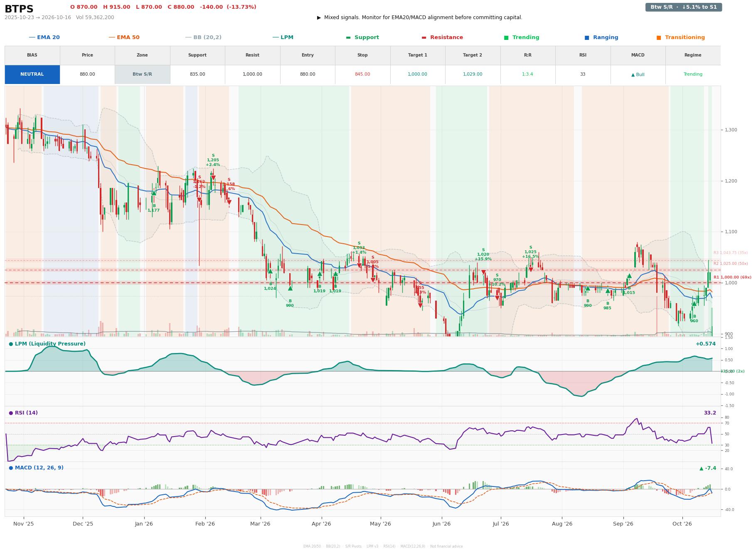The width and height of the screenshot is (756, 553).
Task: Click the 'Btw S/R · ↓5.1% to S1' badge
Action: pyautogui.click(x=683, y=7)
